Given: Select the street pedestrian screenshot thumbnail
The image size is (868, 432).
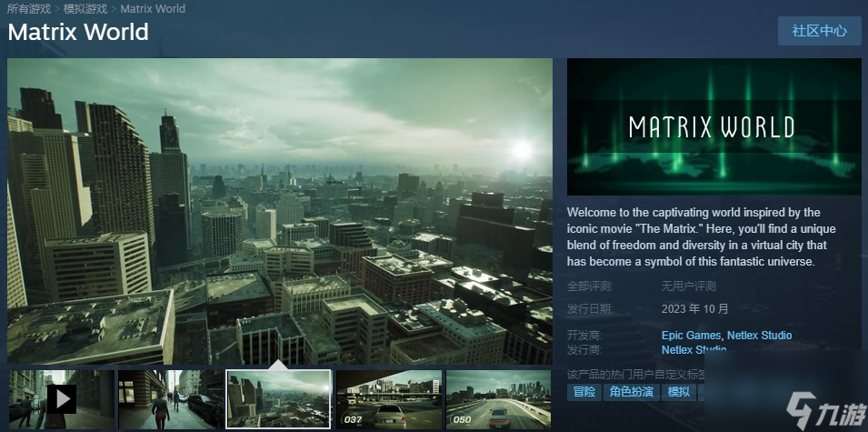Looking at the screenshot, I should [171, 399].
